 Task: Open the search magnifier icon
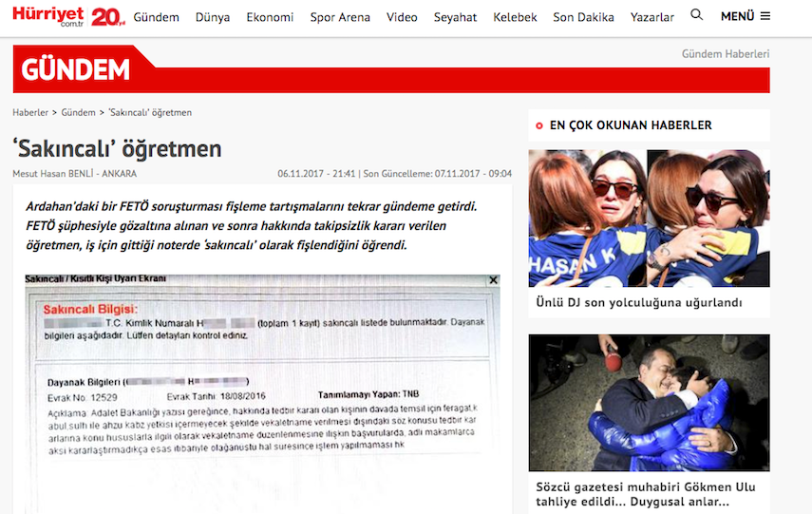click(697, 16)
